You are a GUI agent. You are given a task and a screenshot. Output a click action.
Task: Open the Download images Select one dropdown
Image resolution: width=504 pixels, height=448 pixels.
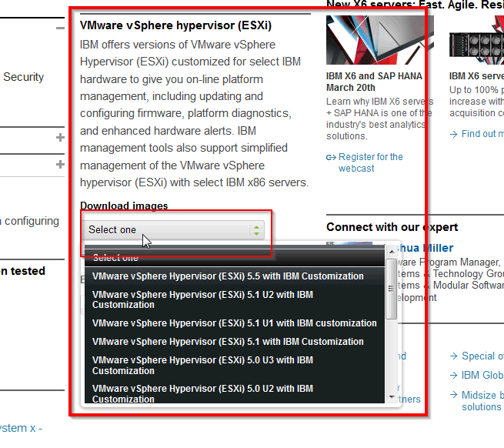(173, 230)
